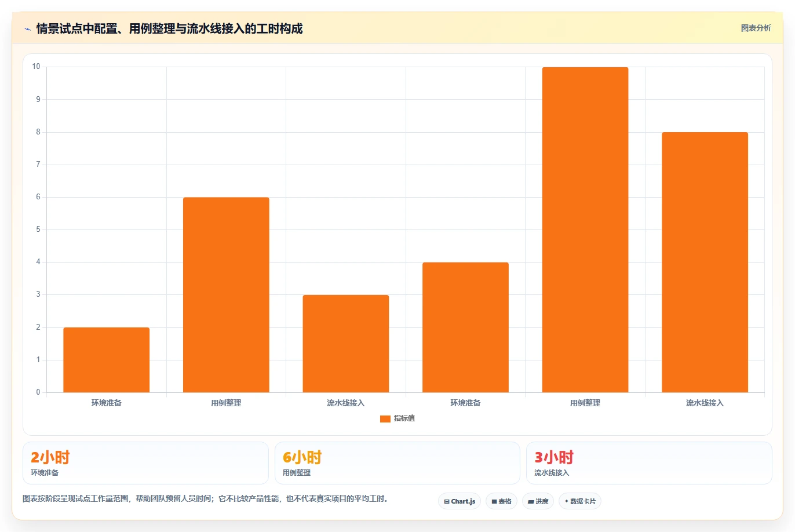Click the footnote text starting 图表按阶段呈现
Viewport: 795px width, 532px height.
coord(206,498)
